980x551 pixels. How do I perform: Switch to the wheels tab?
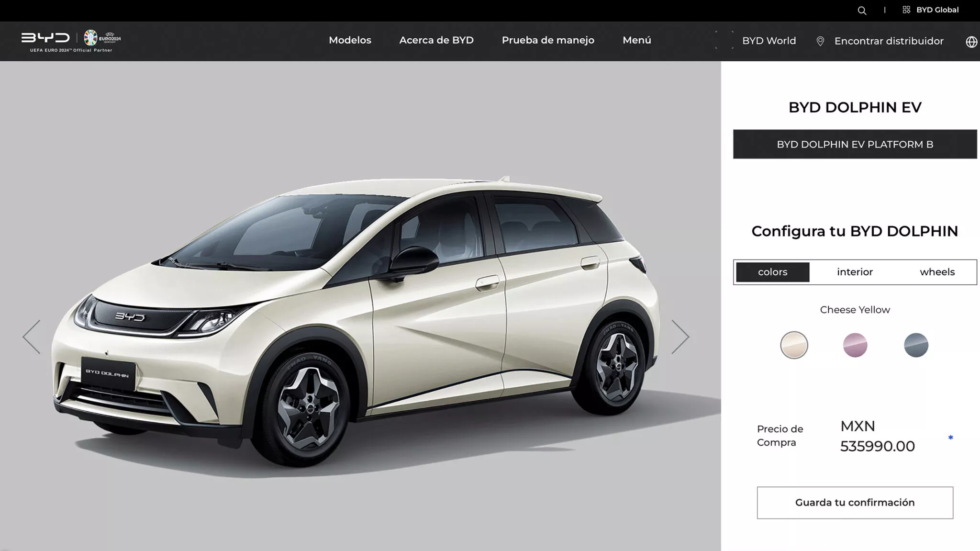click(x=937, y=272)
